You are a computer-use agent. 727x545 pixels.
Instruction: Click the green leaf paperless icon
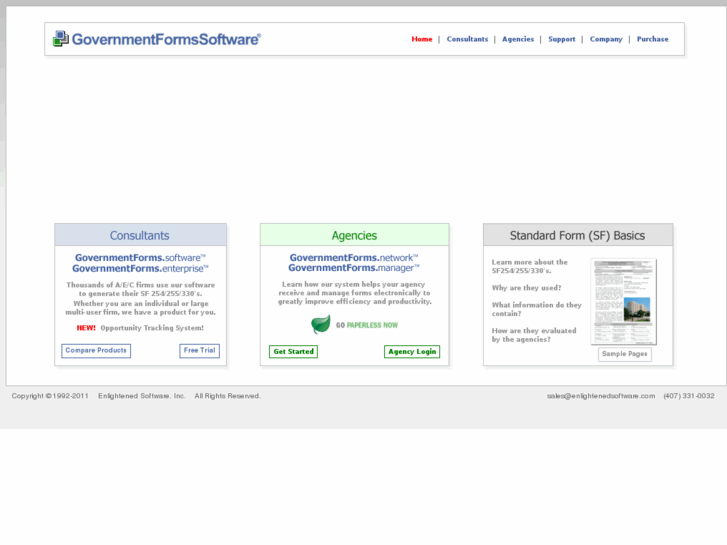pos(321,324)
